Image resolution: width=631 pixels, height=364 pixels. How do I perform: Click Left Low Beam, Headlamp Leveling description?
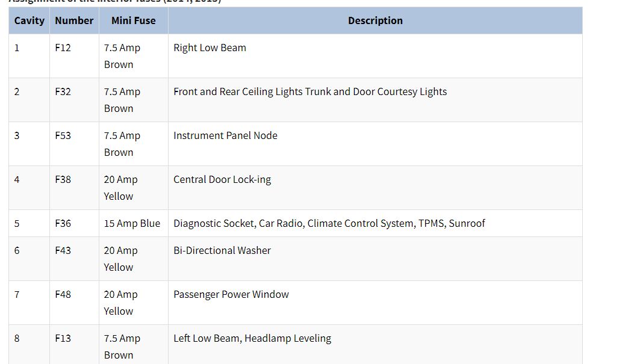[252, 339]
